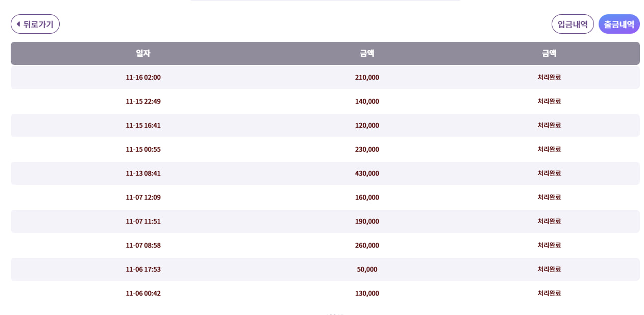Click the 190,000 amount cell

367,222
